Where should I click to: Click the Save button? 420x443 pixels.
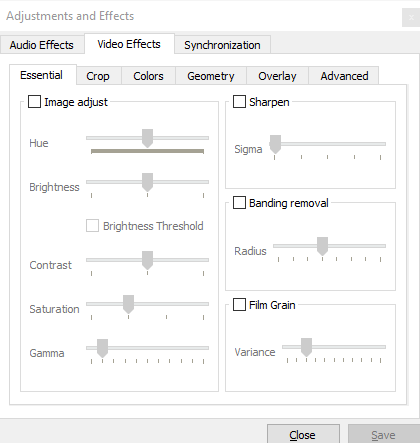(383, 434)
